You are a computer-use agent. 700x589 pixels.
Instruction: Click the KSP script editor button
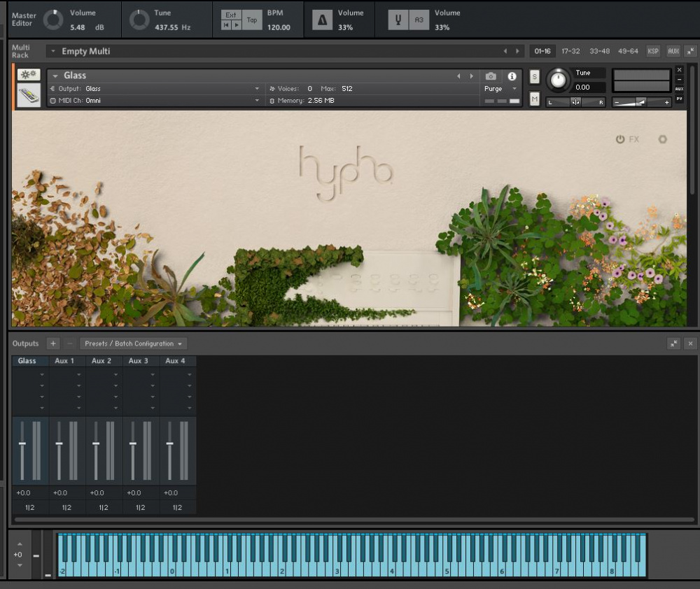pyautogui.click(x=652, y=51)
